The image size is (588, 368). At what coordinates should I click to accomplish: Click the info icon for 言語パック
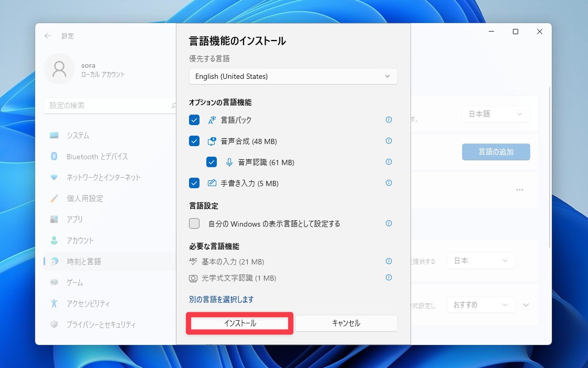[x=389, y=120]
